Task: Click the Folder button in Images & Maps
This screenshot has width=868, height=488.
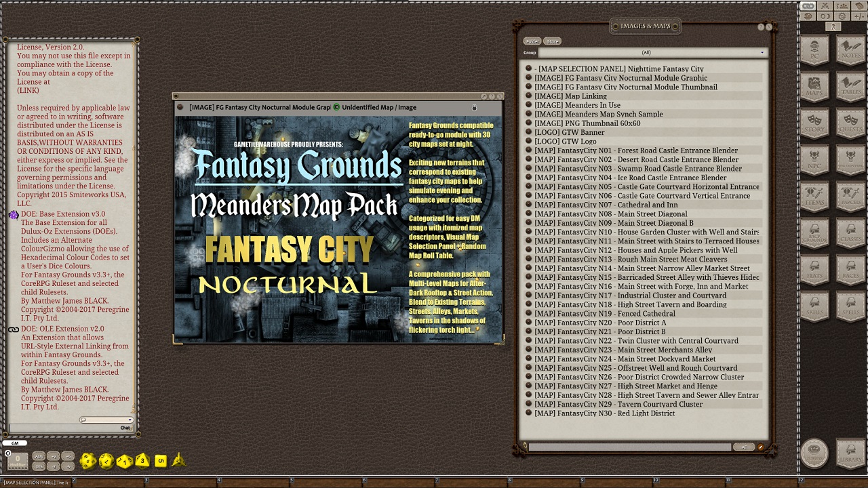Action: point(532,41)
